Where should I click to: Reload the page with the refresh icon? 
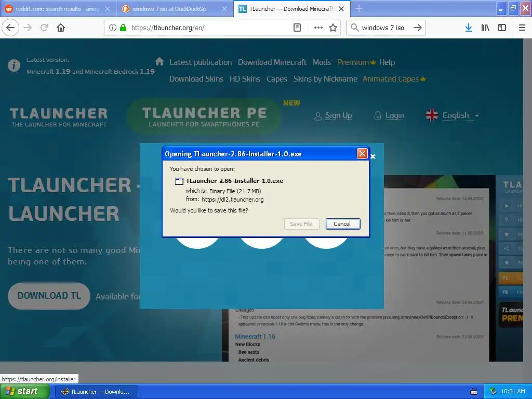[x=44, y=28]
